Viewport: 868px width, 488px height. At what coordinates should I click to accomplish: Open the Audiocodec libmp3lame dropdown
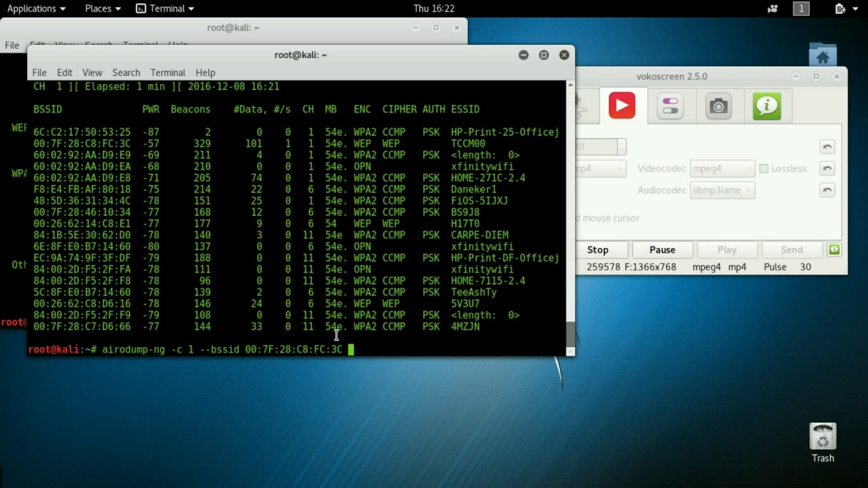[722, 190]
